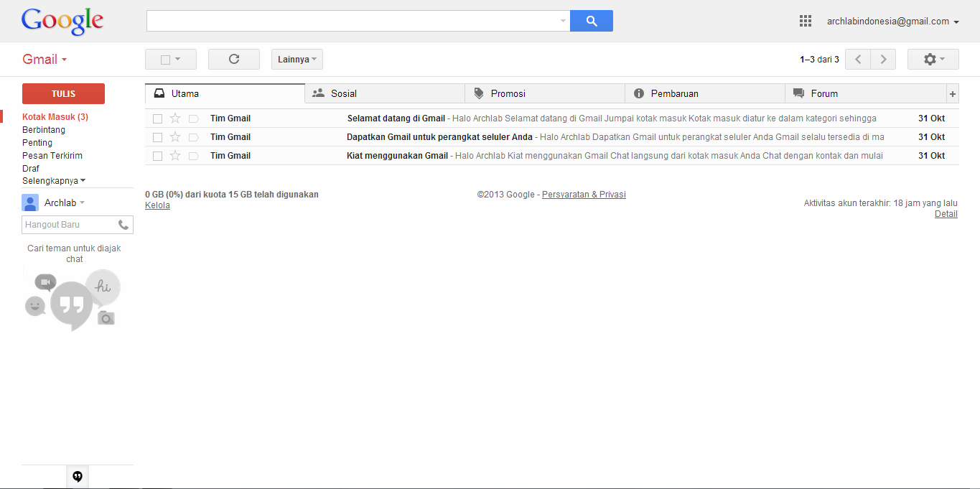Go to the older messages arrow
The width and height of the screenshot is (980, 489).
(884, 59)
